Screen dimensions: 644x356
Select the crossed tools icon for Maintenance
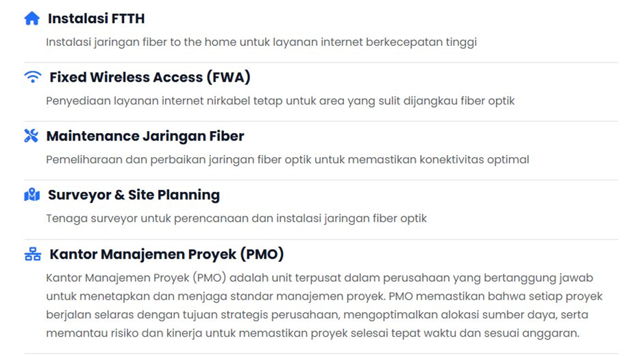(x=32, y=136)
